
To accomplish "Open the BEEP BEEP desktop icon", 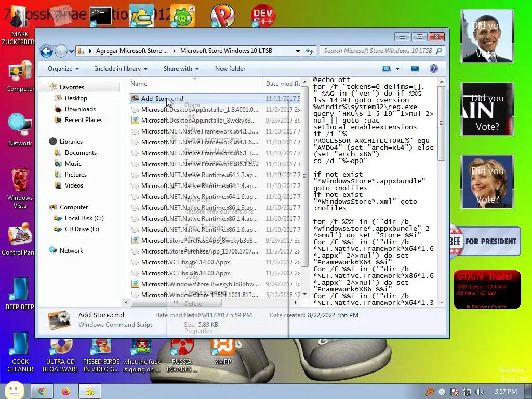I will (x=19, y=294).
